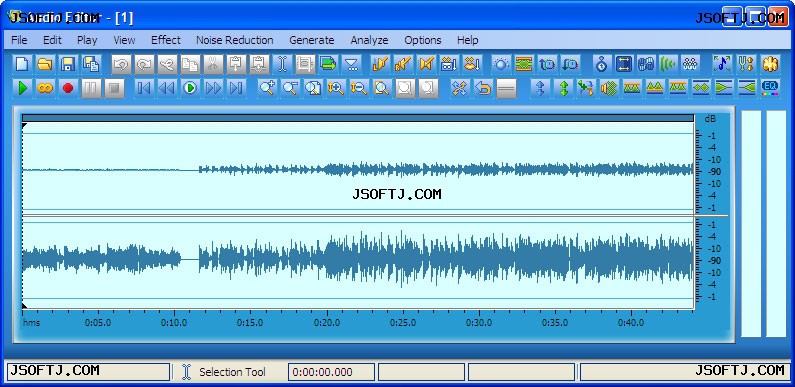Click the green up-down arrows amplify icon
The image size is (795, 387).
[x=563, y=88]
